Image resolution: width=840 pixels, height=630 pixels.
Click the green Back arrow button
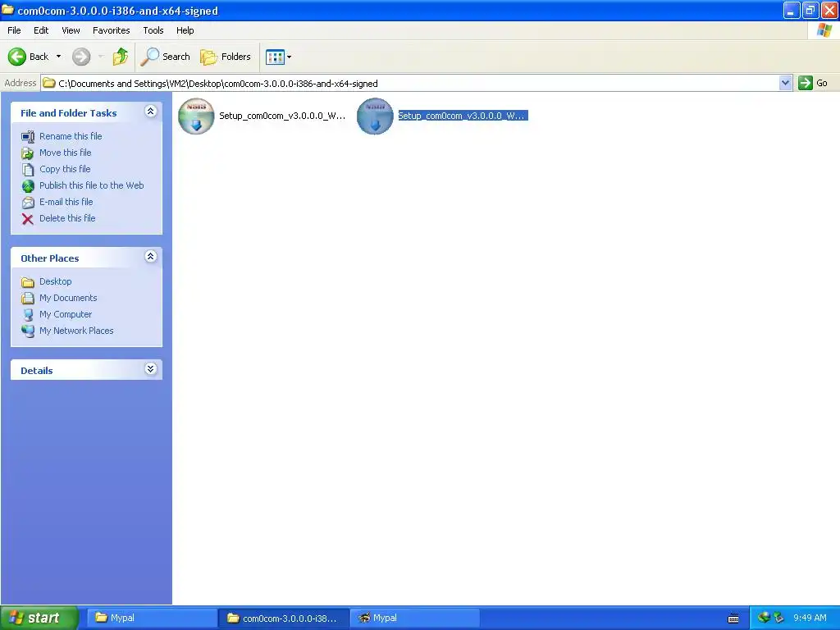[x=17, y=57]
